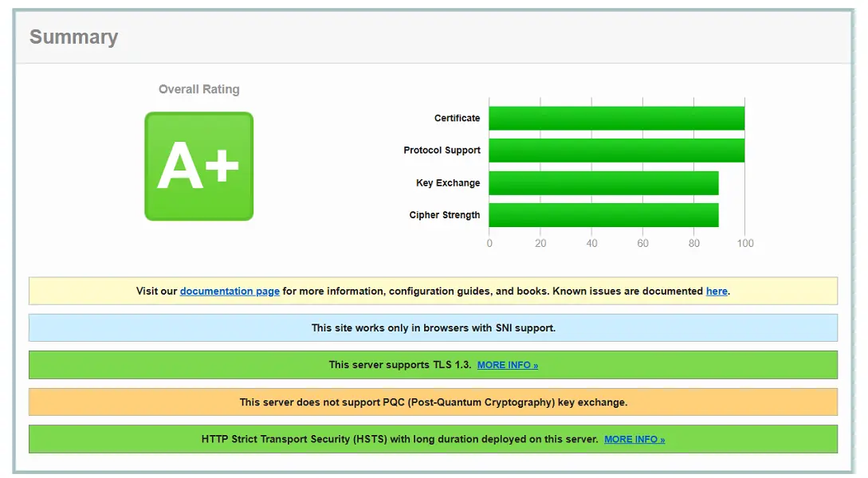Image resolution: width=868 pixels, height=478 pixels.
Task: Open the documentation page link
Action: click(x=230, y=291)
